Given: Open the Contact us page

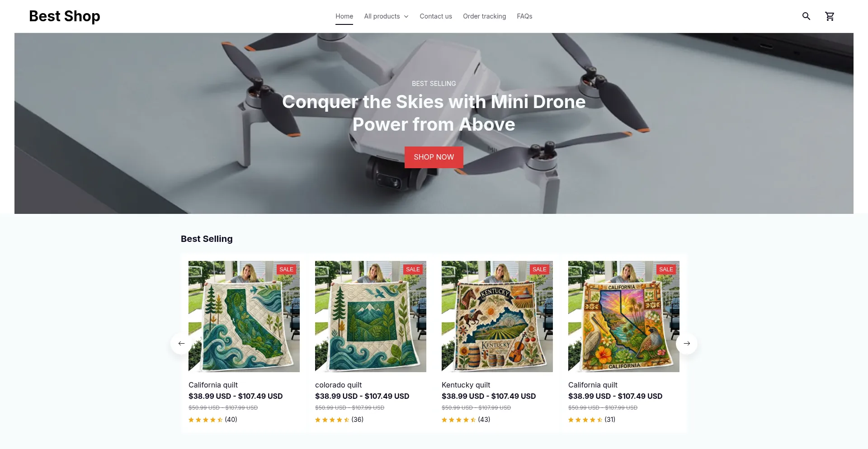Looking at the screenshot, I should (436, 16).
